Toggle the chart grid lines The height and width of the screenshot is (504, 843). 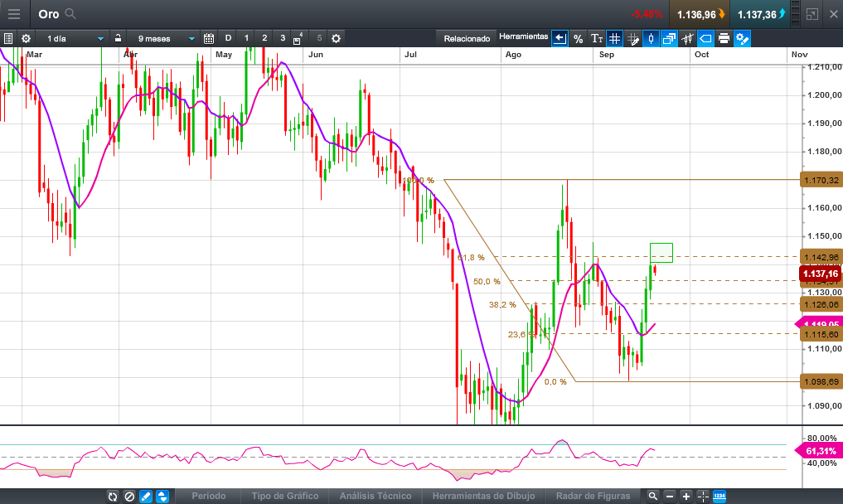pos(614,38)
